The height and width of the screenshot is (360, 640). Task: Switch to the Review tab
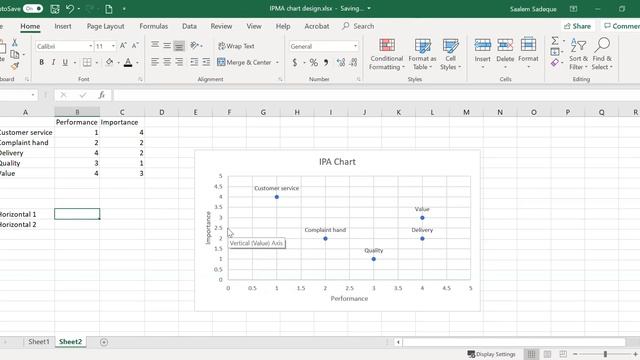point(221,26)
